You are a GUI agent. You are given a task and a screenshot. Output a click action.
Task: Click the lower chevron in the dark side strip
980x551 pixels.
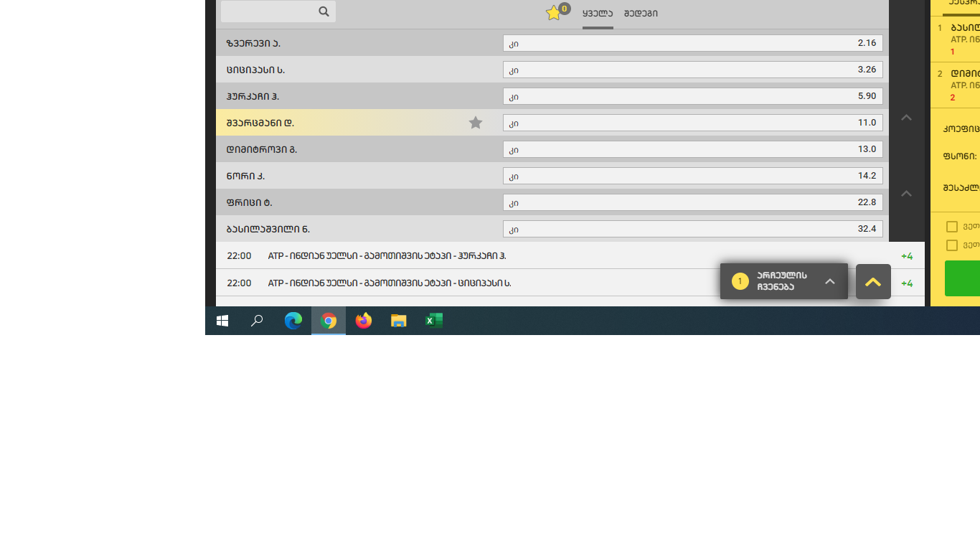pyautogui.click(x=906, y=194)
